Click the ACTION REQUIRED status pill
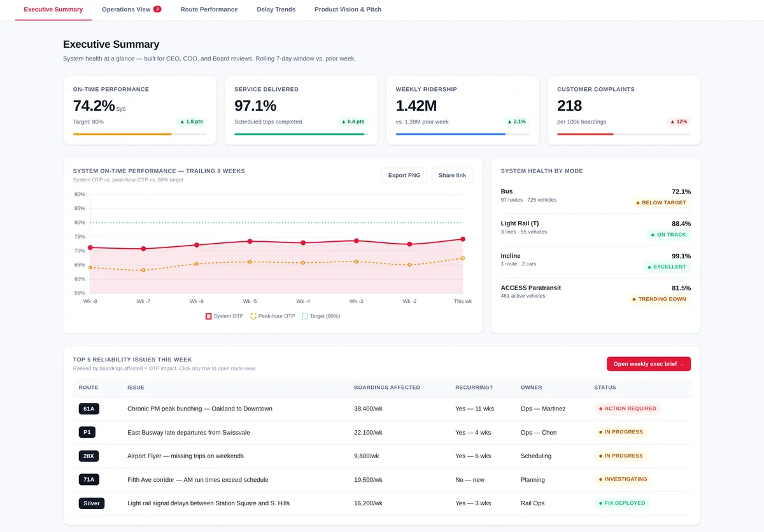Viewport: 764px width, 532px height. coord(628,409)
